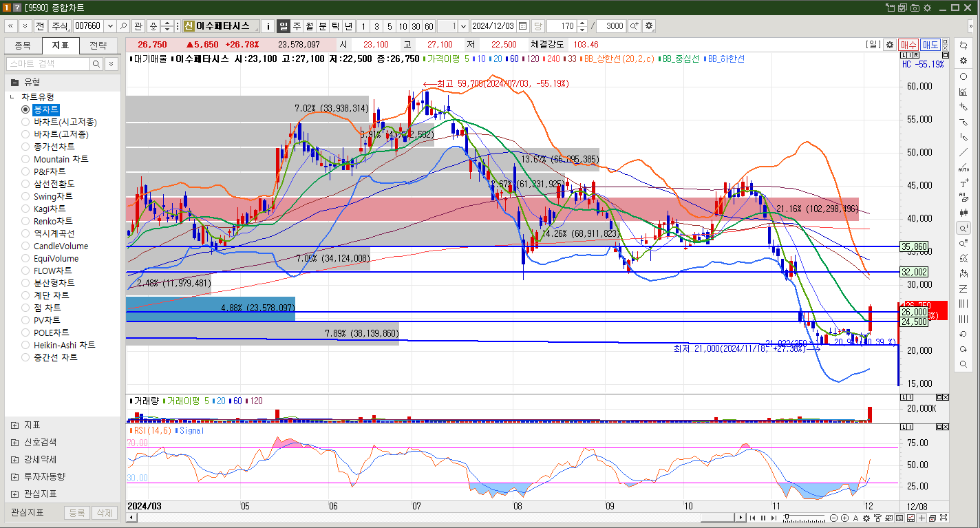Image resolution: width=980 pixels, height=528 pixels.
Task: Click the 10-minute interval button
Action: (x=403, y=26)
